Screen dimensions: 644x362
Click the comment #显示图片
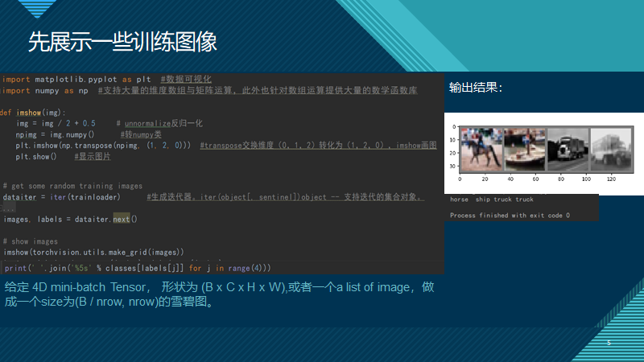(x=93, y=156)
